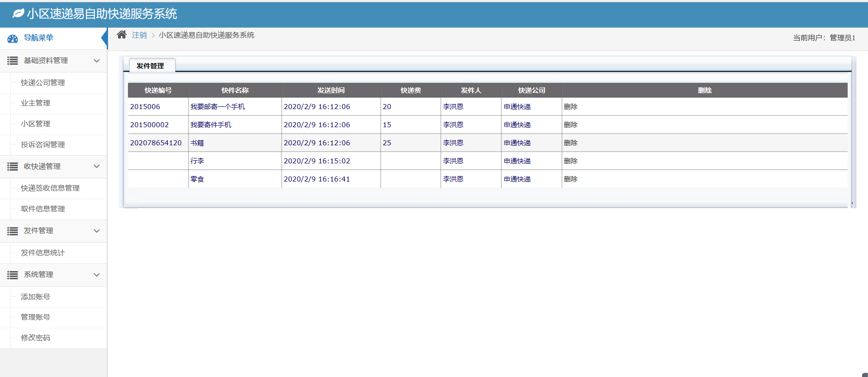This screenshot has height=377, width=868.
Task: Delete the record numbered 2015006
Action: click(x=571, y=107)
